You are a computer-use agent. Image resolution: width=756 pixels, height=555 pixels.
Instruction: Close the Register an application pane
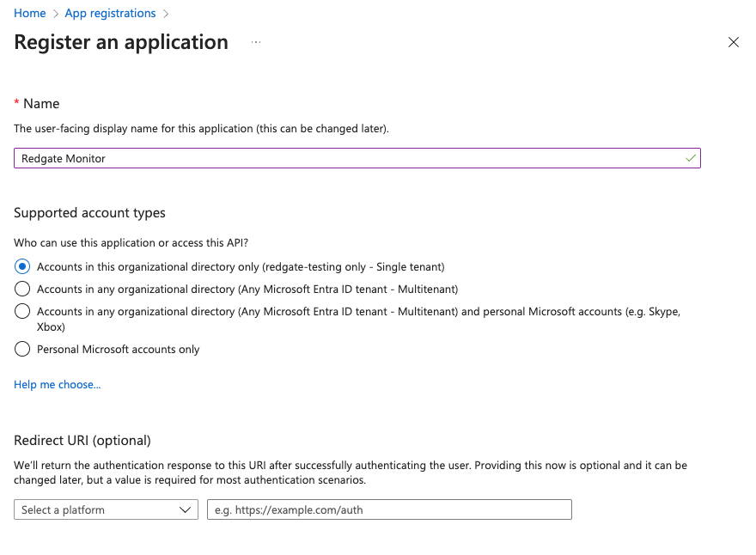(733, 42)
